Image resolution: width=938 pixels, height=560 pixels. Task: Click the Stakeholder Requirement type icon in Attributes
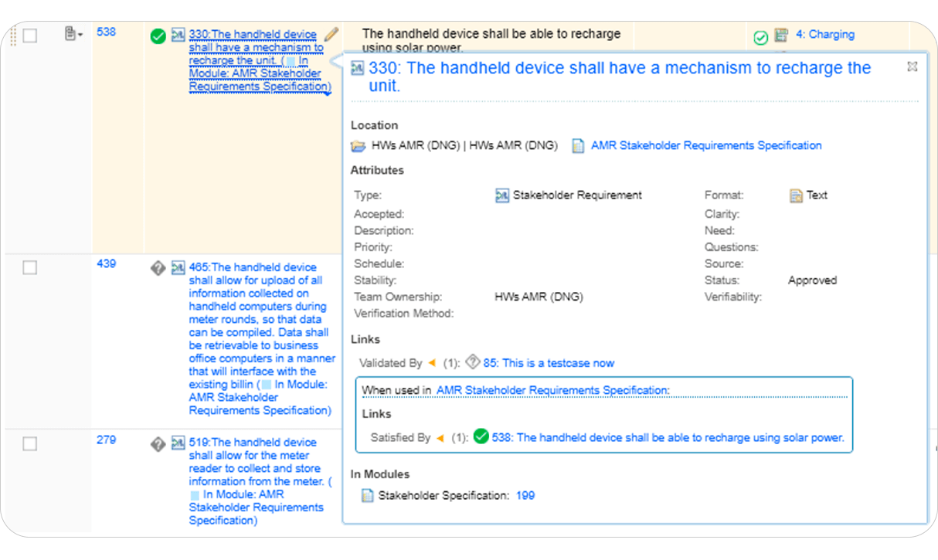click(x=502, y=195)
